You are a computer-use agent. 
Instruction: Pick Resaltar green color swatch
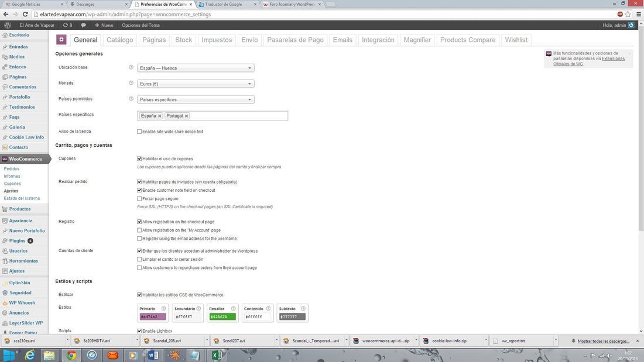[x=222, y=317]
